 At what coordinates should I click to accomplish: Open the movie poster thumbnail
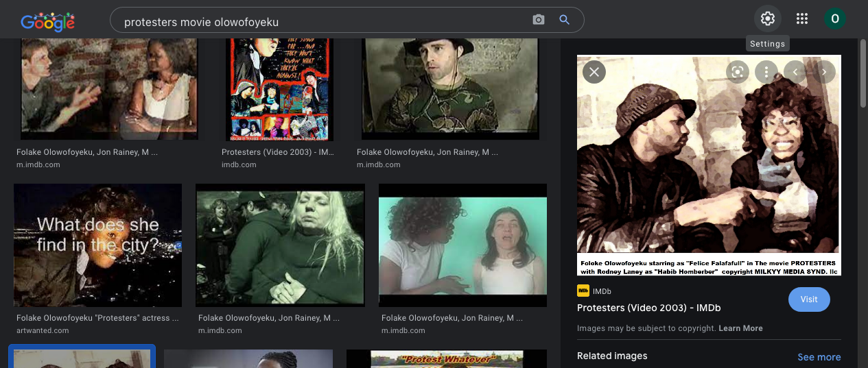279,89
